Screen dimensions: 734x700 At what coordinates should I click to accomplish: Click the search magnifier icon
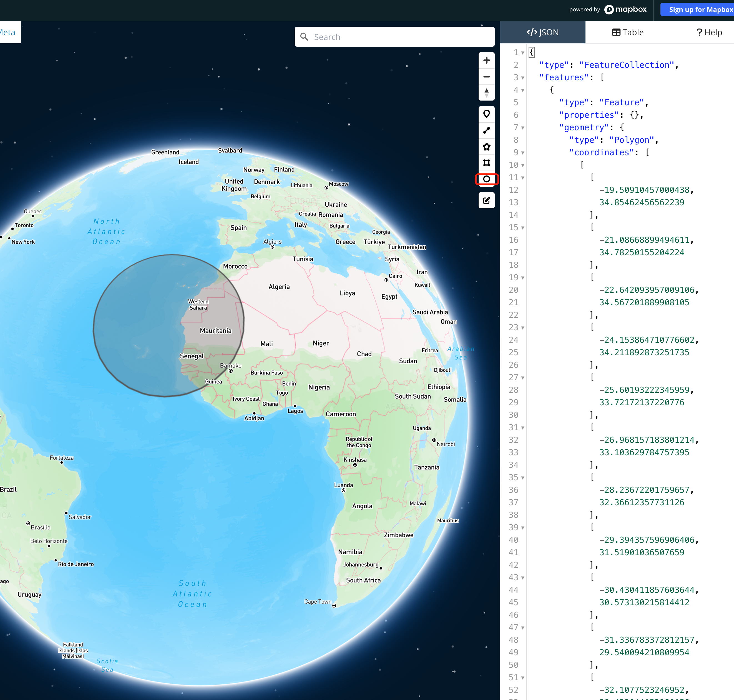point(304,37)
